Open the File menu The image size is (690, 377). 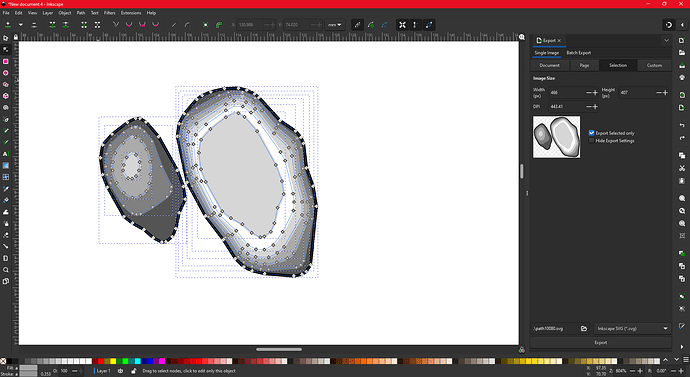click(x=6, y=13)
